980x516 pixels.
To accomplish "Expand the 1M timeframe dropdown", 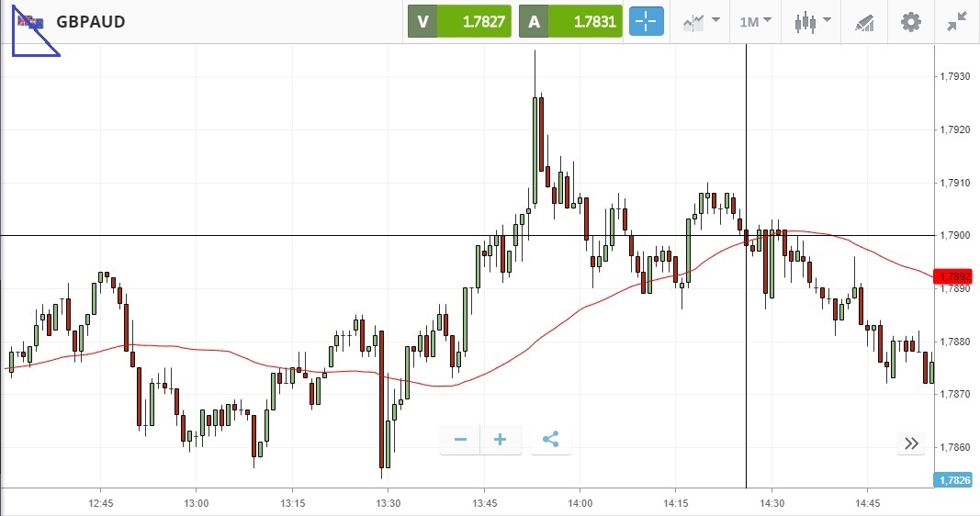I will tap(755, 21).
